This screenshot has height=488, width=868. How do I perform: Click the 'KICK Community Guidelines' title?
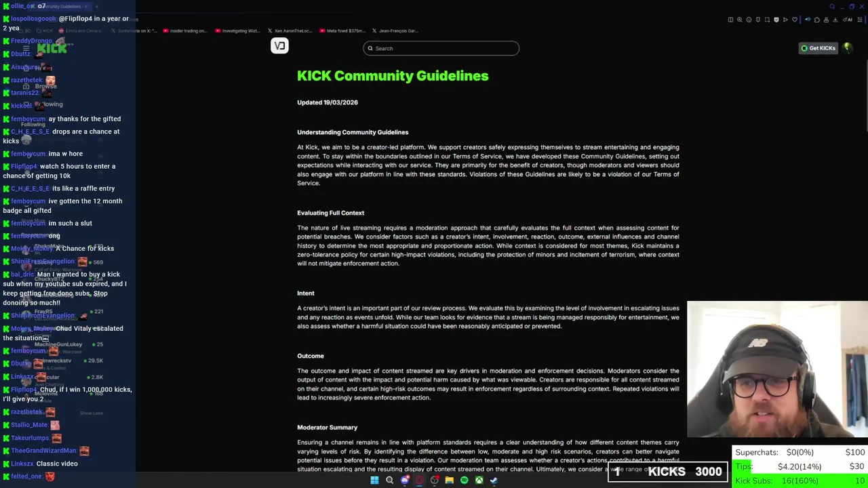393,76
